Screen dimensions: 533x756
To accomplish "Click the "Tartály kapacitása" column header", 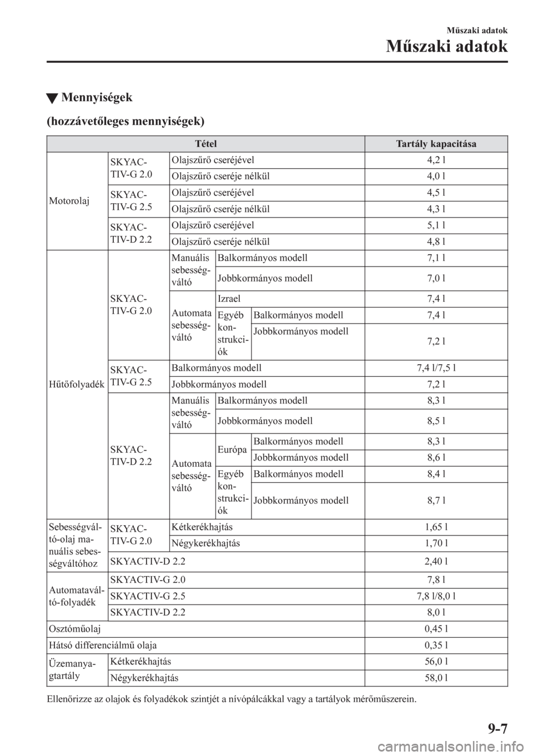I will coord(436,144).
